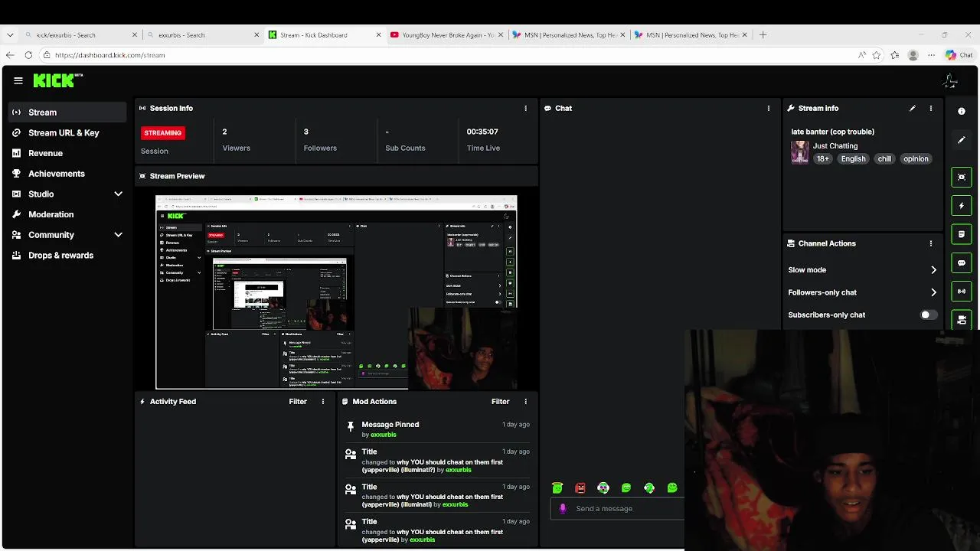Screen dimensions: 980x551
Task: Close the Stream - Kick Dashboard tab
Action: pos(378,34)
